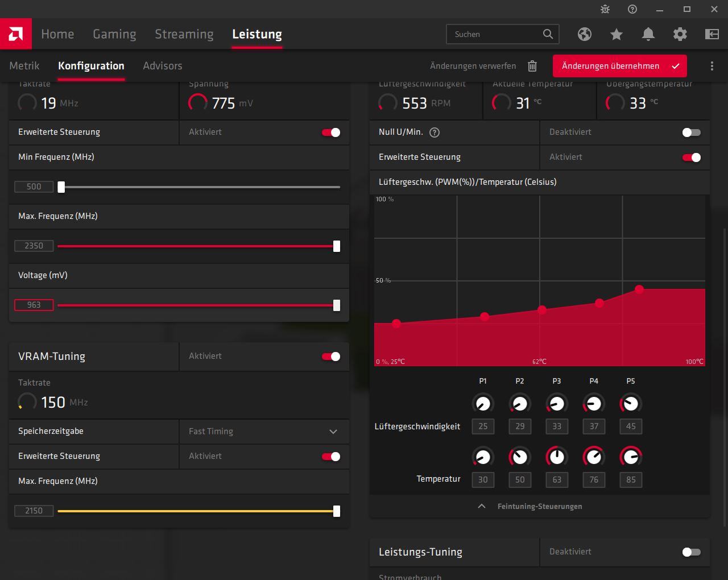Click the P3 fan speed field 33

point(557,426)
